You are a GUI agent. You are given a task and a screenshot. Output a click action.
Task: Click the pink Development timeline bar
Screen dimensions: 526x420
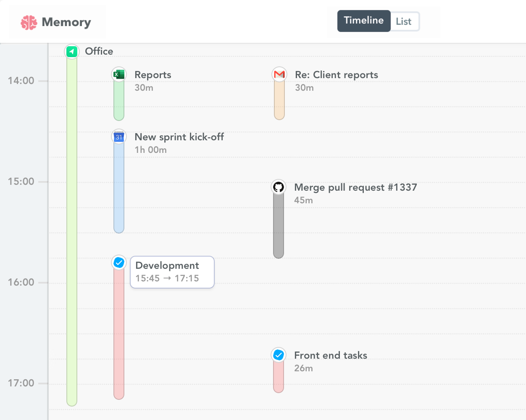point(119,336)
